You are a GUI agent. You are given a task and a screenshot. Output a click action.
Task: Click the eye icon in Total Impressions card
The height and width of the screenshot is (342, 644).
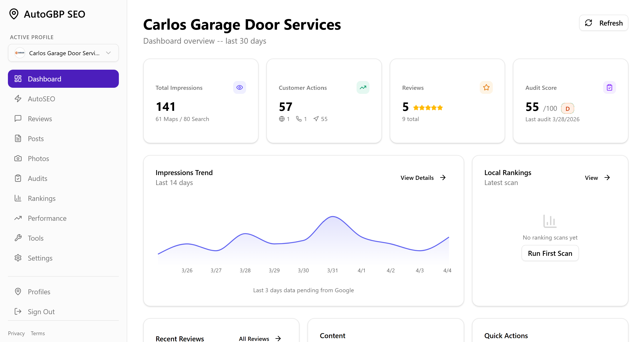point(239,87)
